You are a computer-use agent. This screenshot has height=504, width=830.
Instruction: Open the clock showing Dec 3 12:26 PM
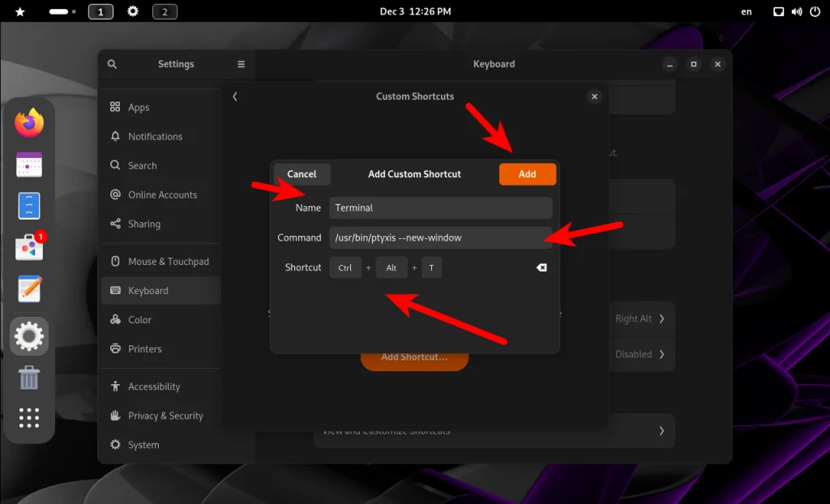click(x=416, y=11)
